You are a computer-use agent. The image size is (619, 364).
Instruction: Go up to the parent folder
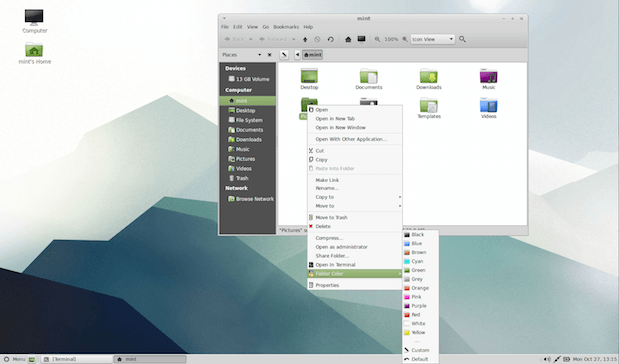(305, 39)
